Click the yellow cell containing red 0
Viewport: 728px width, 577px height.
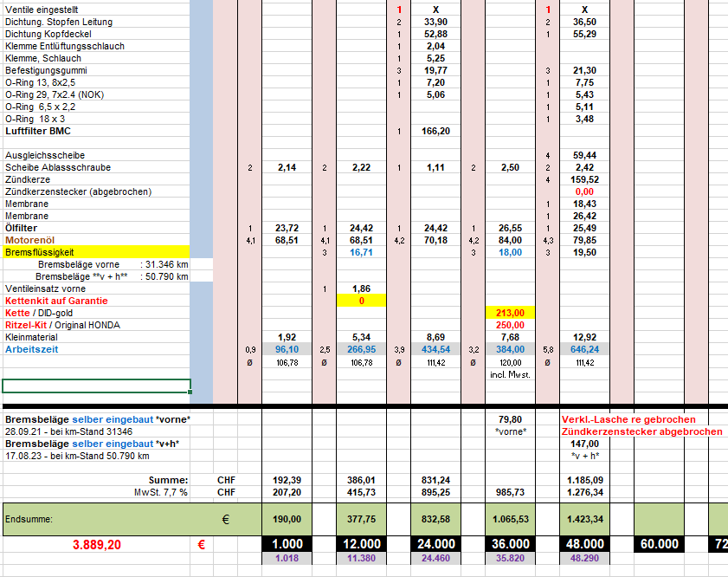coord(361,301)
